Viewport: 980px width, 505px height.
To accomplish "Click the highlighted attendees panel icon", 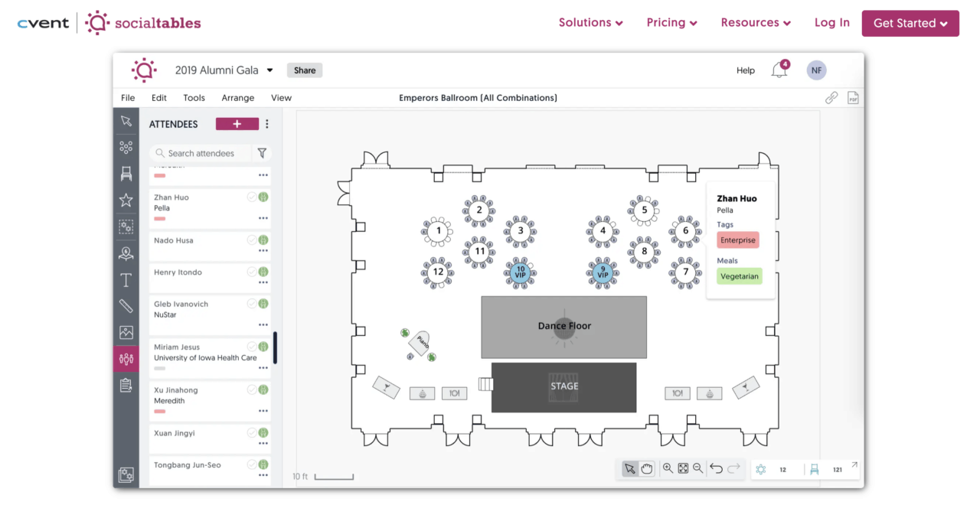I will click(x=126, y=358).
